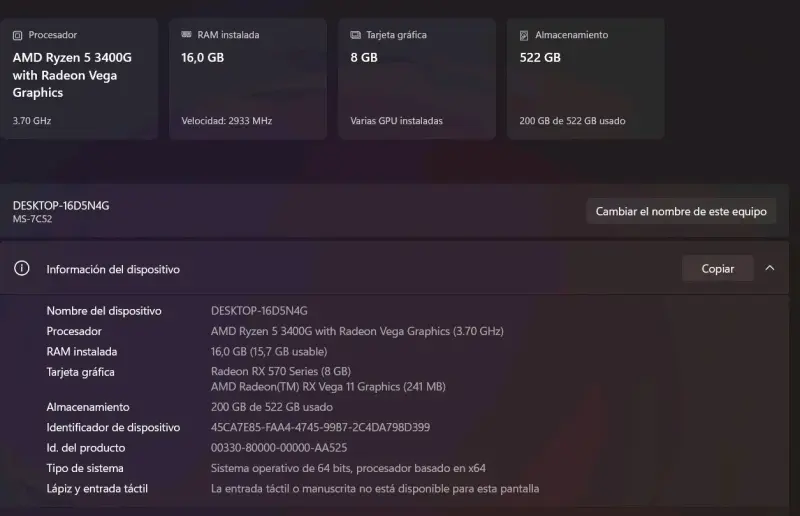
Task: Click the graphics card icon on Tarjeta gráfica card
Action: (356, 35)
